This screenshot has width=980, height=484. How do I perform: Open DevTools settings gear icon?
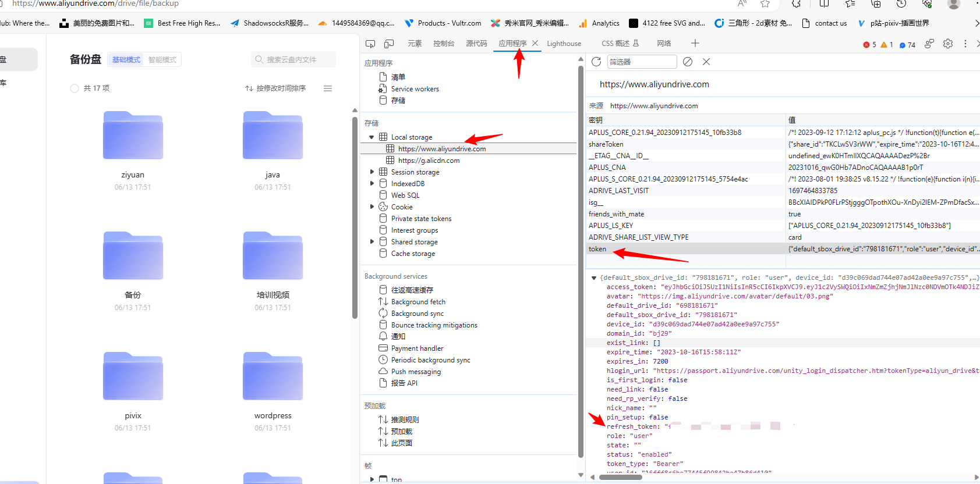pos(948,44)
